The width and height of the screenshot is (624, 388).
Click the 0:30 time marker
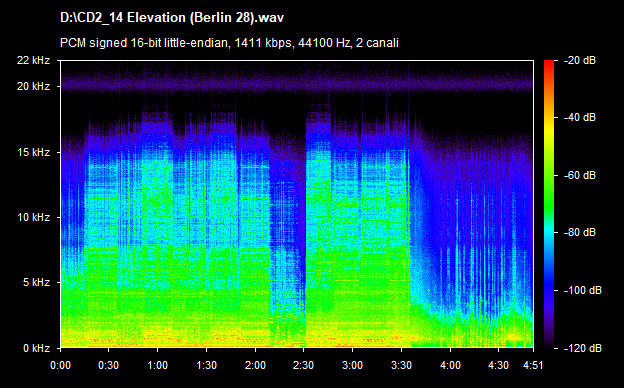[109, 365]
